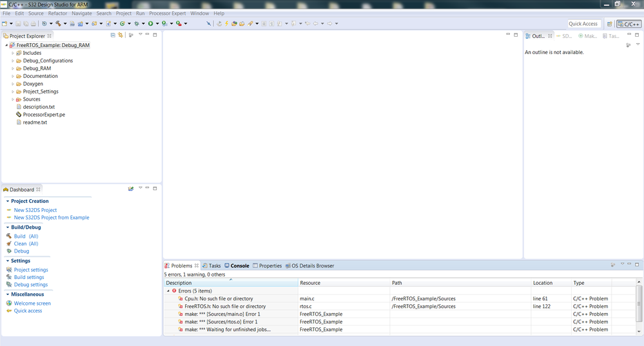644x346 pixels.
Task: Expand the Includes tree node
Action: (x=13, y=53)
